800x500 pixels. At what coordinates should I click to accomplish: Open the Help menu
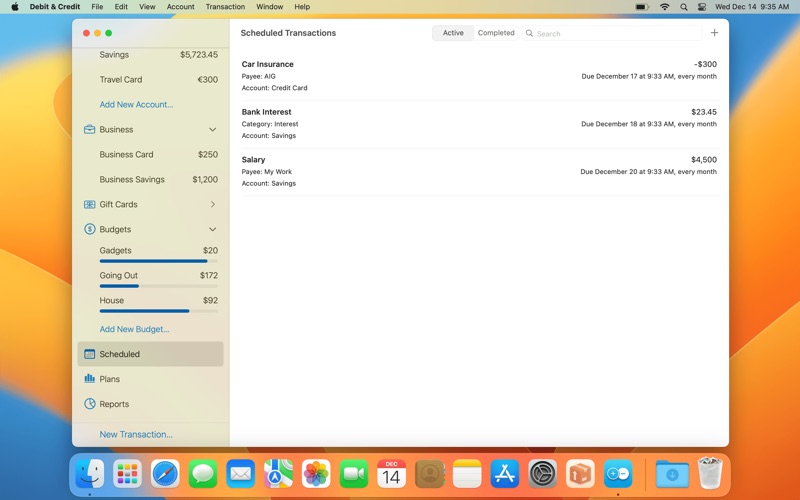click(302, 7)
